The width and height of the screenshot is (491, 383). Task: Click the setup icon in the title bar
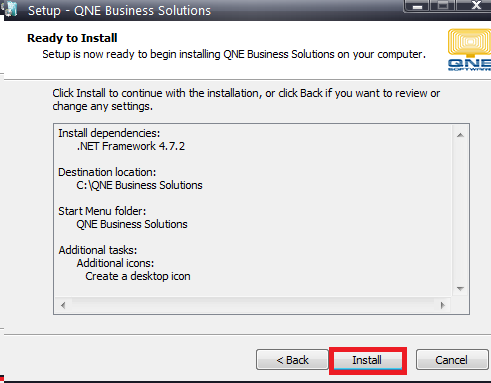pyautogui.click(x=10, y=9)
